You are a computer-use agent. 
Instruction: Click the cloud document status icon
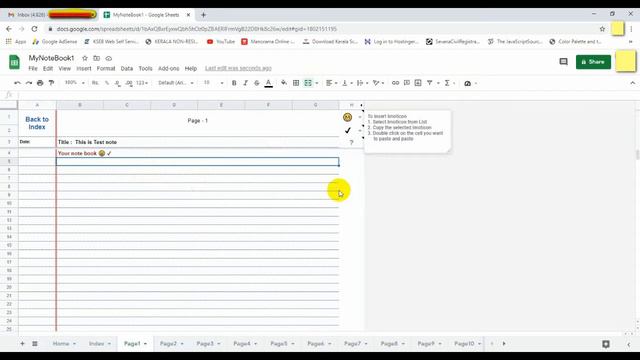coord(109,58)
